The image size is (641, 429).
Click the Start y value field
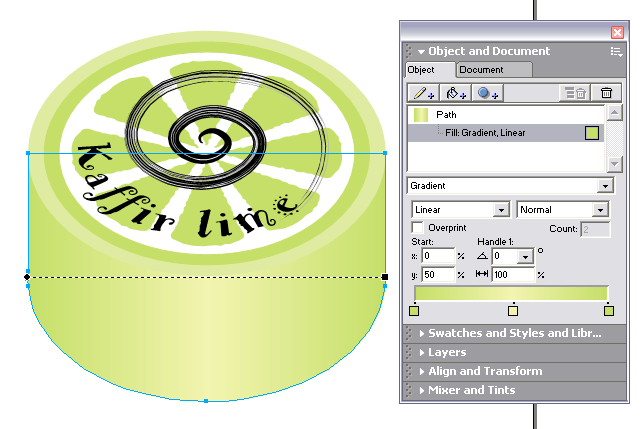point(438,274)
